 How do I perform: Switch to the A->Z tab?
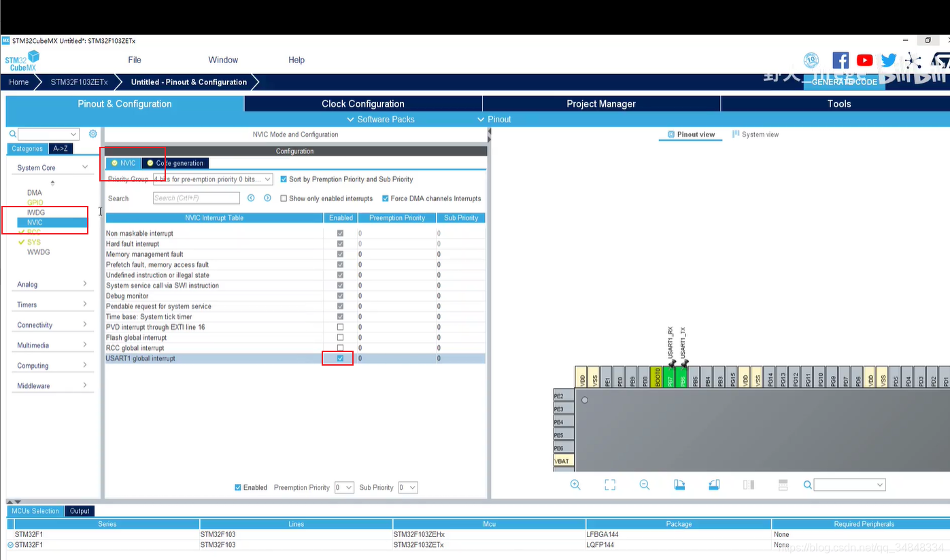[x=61, y=148]
